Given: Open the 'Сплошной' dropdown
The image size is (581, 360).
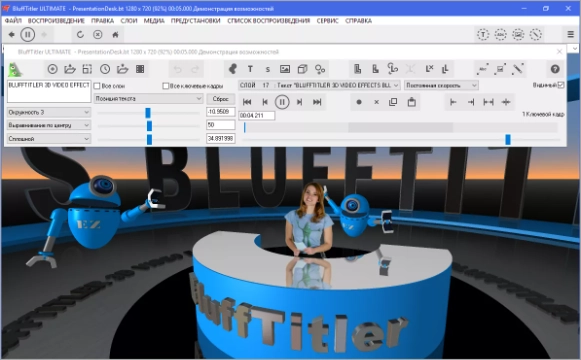Looking at the screenshot, I should (49, 139).
